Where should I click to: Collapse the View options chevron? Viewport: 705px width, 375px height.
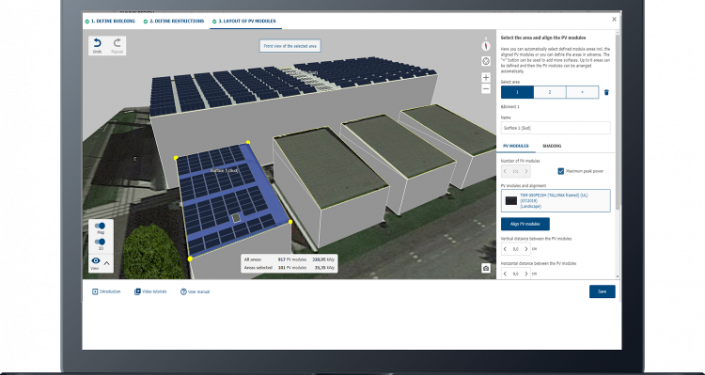pos(107,263)
